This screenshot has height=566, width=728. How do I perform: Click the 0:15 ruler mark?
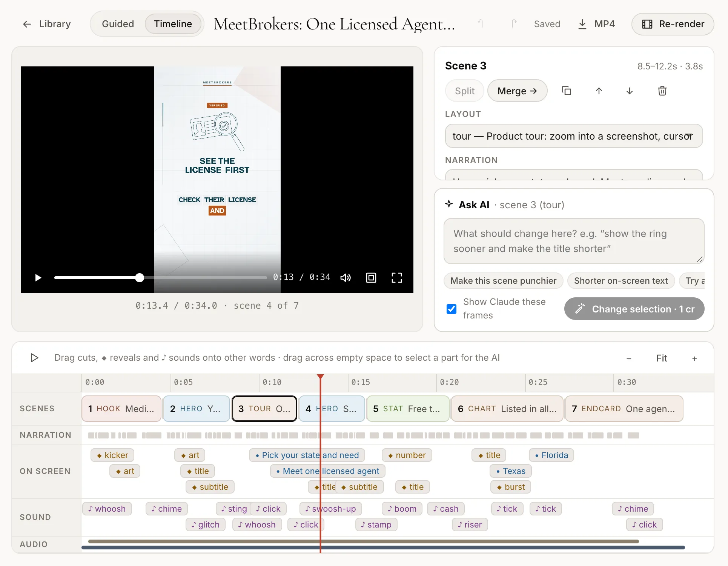click(361, 382)
